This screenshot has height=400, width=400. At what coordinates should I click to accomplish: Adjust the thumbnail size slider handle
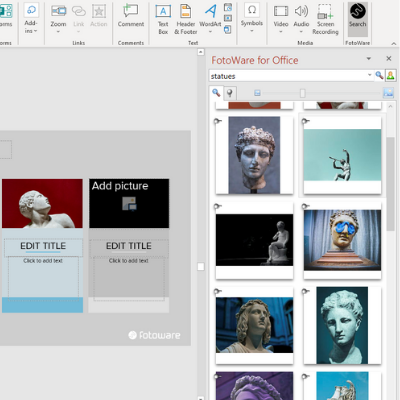click(x=302, y=93)
